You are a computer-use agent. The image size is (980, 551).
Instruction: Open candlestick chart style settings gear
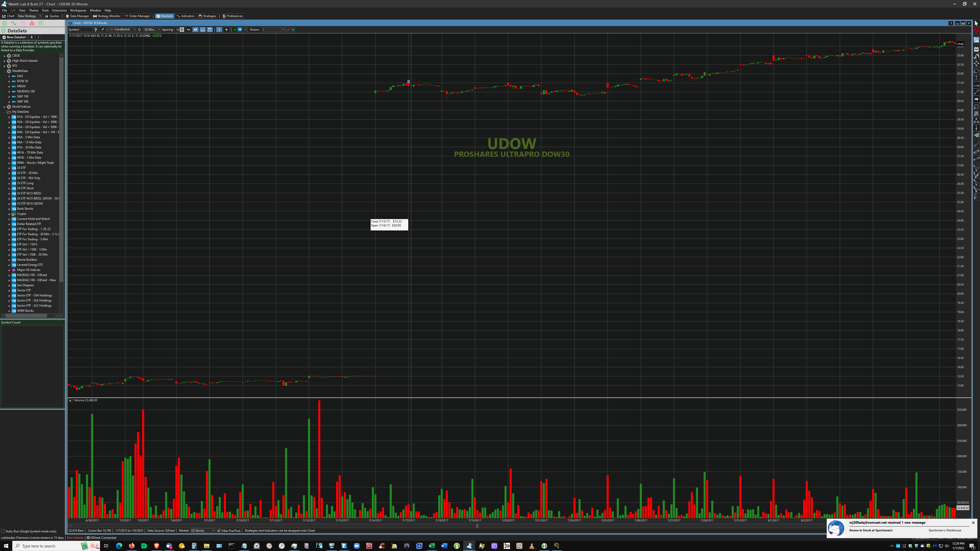139,30
